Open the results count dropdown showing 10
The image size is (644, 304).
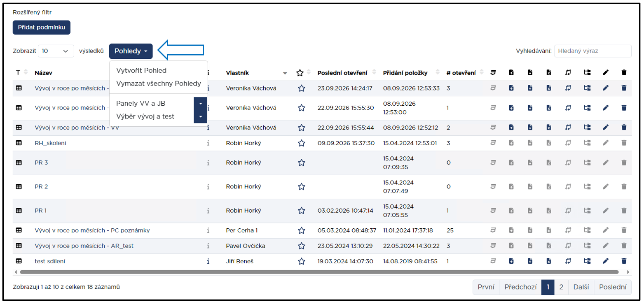pos(56,51)
